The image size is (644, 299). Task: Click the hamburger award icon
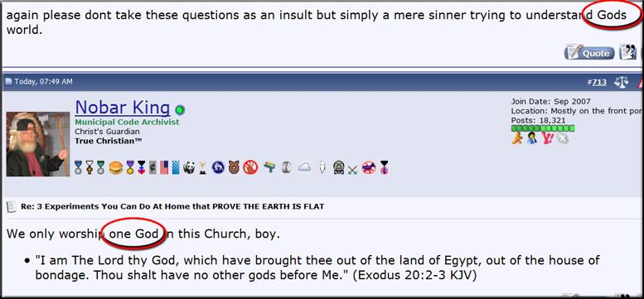tap(116, 167)
